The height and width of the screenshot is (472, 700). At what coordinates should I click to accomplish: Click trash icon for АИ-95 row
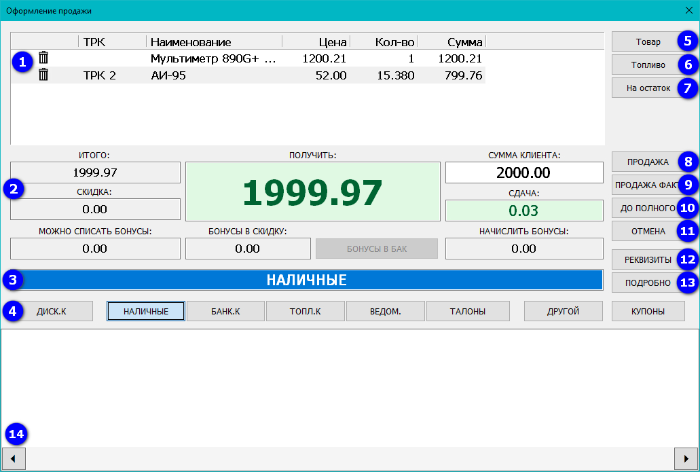pyautogui.click(x=43, y=75)
